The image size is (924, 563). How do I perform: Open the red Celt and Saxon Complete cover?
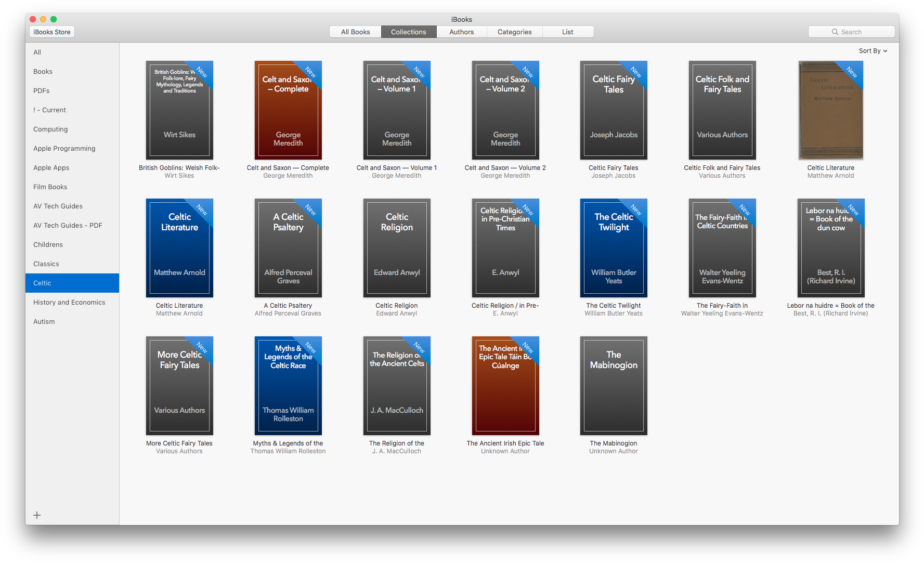click(x=288, y=110)
